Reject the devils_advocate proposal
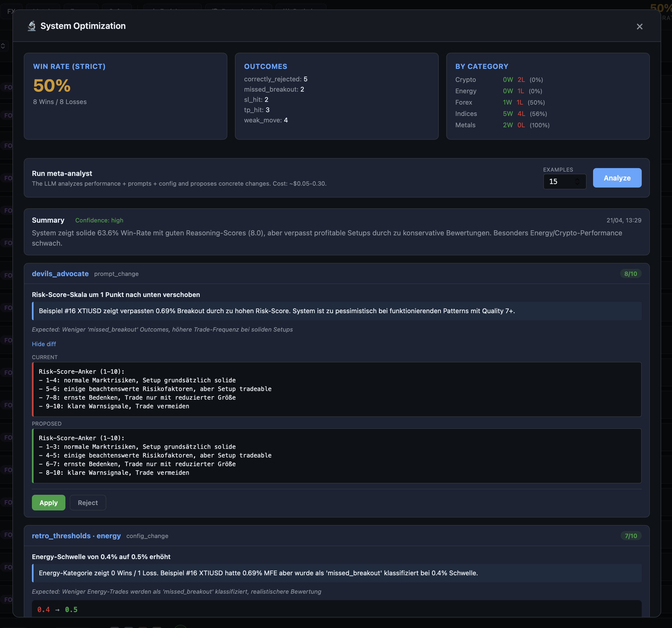Viewport: 672px width, 628px height. pos(88,503)
